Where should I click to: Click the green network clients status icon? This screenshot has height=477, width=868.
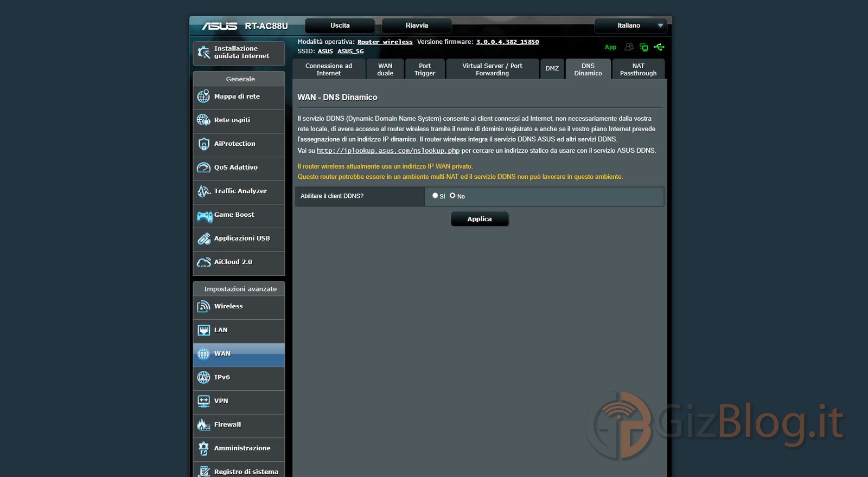pyautogui.click(x=644, y=47)
